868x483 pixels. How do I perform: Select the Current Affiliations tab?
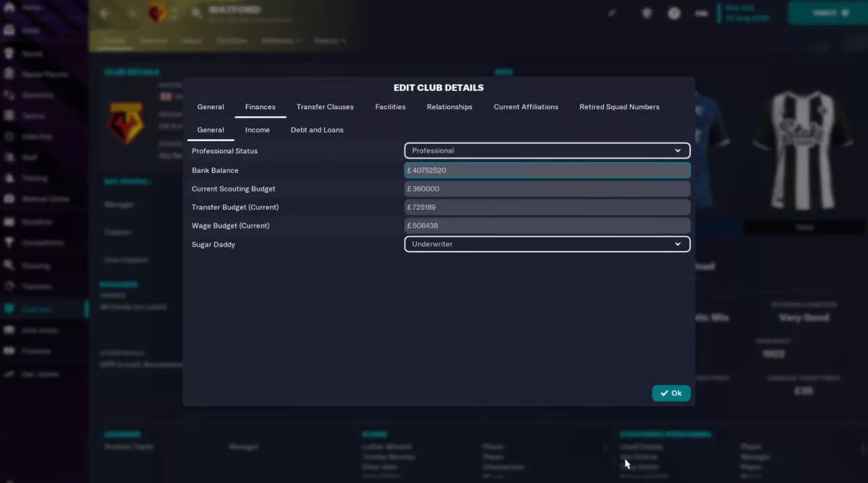526,107
